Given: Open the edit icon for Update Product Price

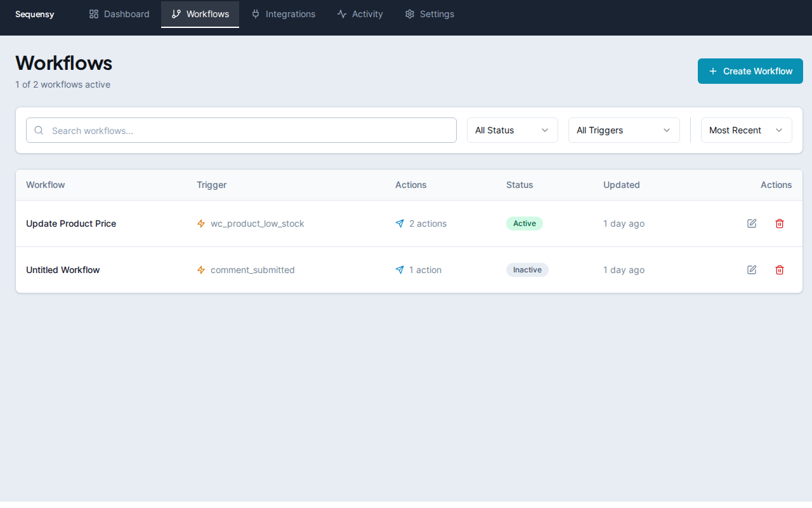Looking at the screenshot, I should point(751,224).
